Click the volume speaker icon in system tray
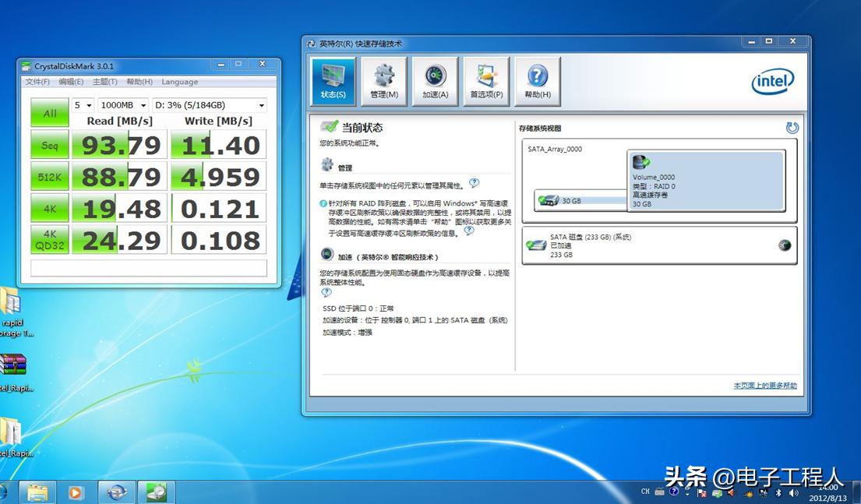Viewport: 861px width, 504px height. click(794, 492)
